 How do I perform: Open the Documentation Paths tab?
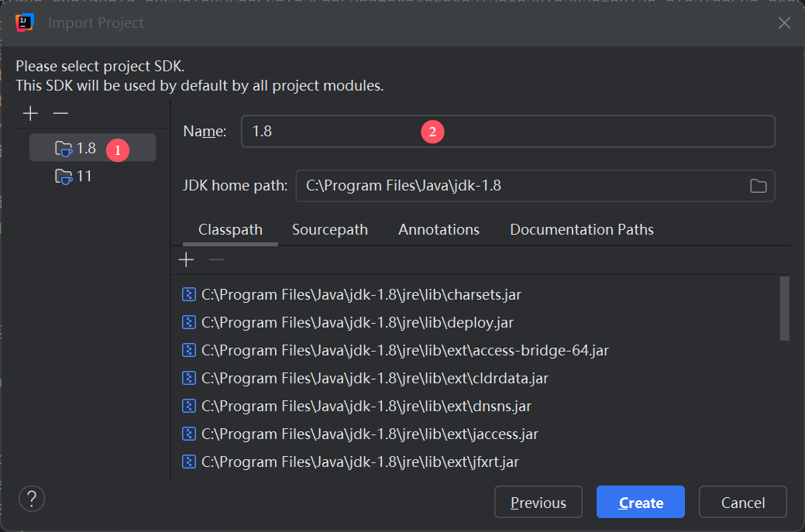(581, 230)
